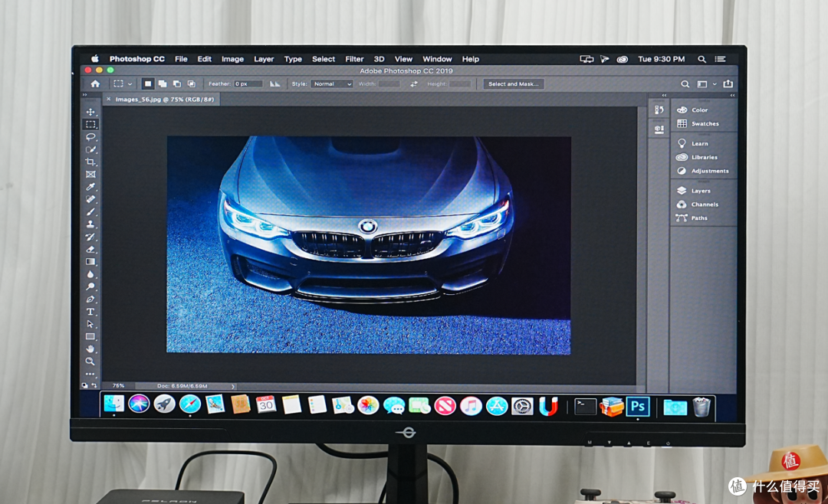
Task: Select the Pen tool
Action: [x=90, y=299]
